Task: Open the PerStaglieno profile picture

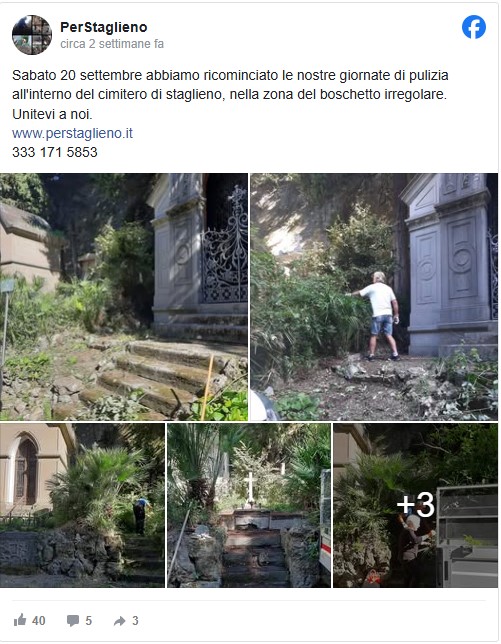Action: [32, 35]
